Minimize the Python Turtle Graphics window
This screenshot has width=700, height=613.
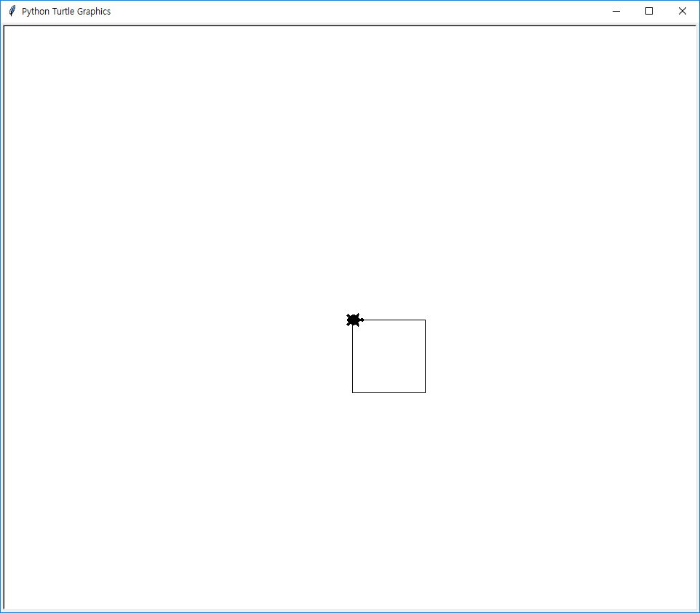point(616,11)
